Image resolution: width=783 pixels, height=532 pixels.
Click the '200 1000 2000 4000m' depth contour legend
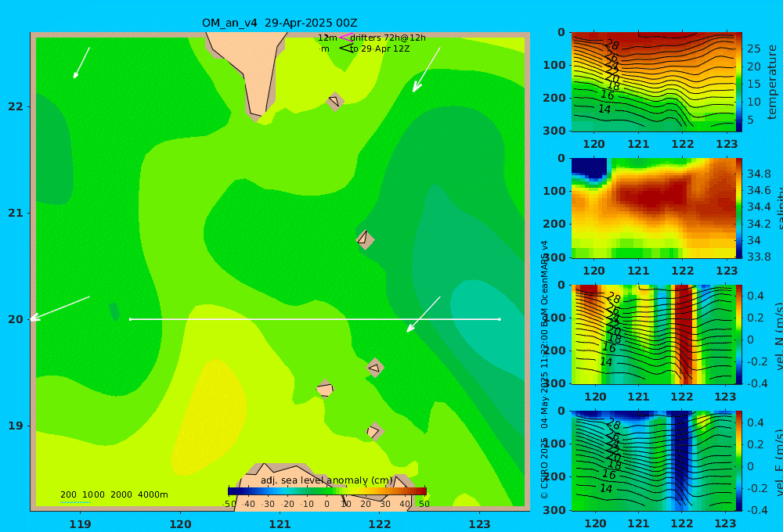(x=114, y=494)
